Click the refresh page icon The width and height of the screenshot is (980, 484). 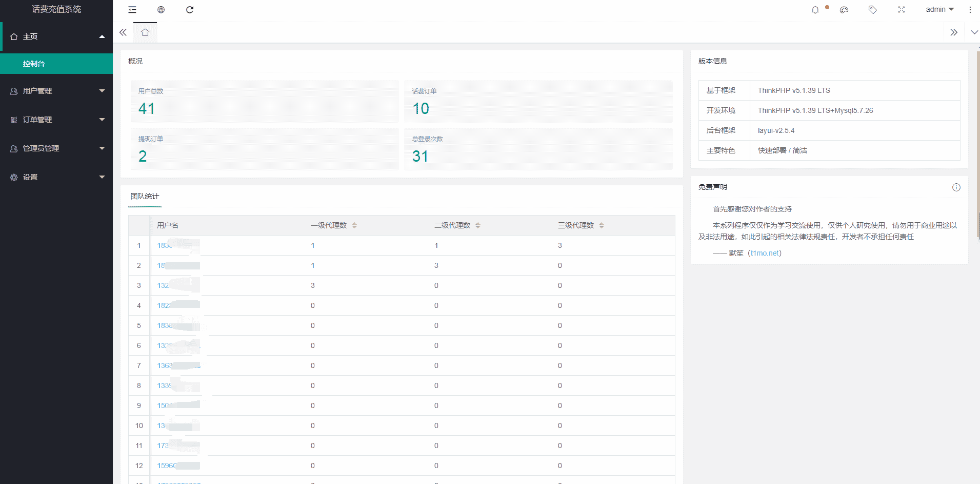coord(190,10)
